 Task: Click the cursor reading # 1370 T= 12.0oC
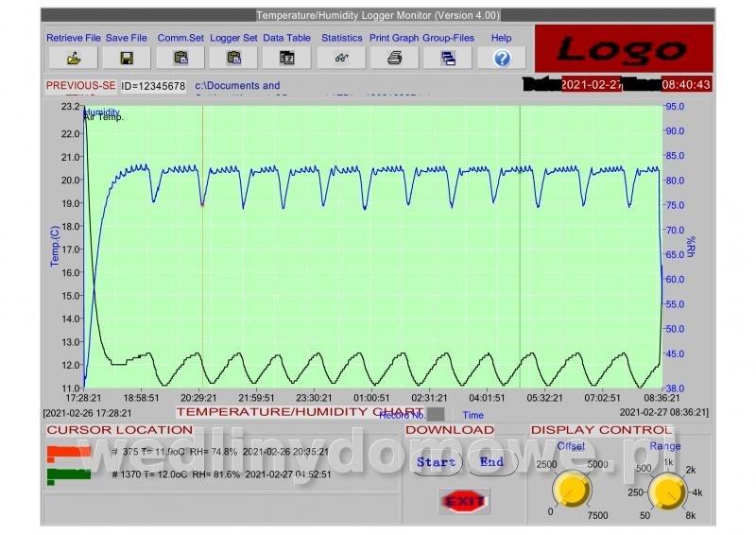click(149, 475)
